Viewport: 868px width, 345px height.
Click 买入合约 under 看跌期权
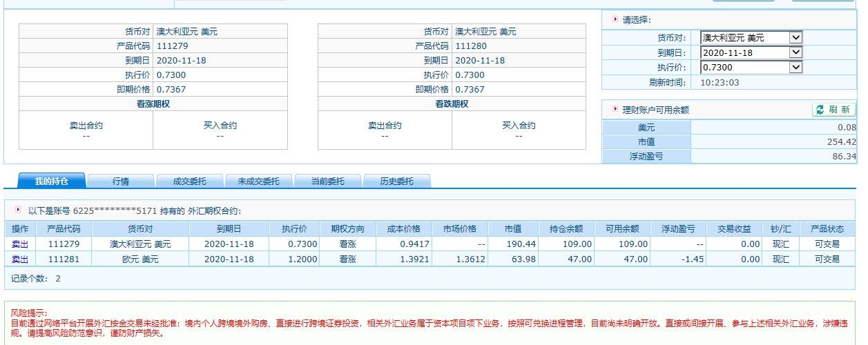519,126
